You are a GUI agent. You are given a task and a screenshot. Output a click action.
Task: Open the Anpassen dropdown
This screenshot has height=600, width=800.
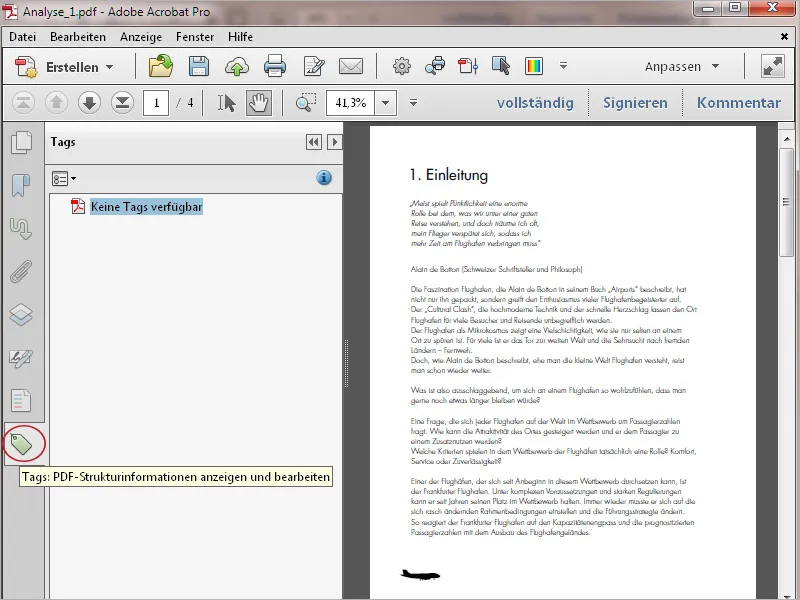[x=682, y=66]
